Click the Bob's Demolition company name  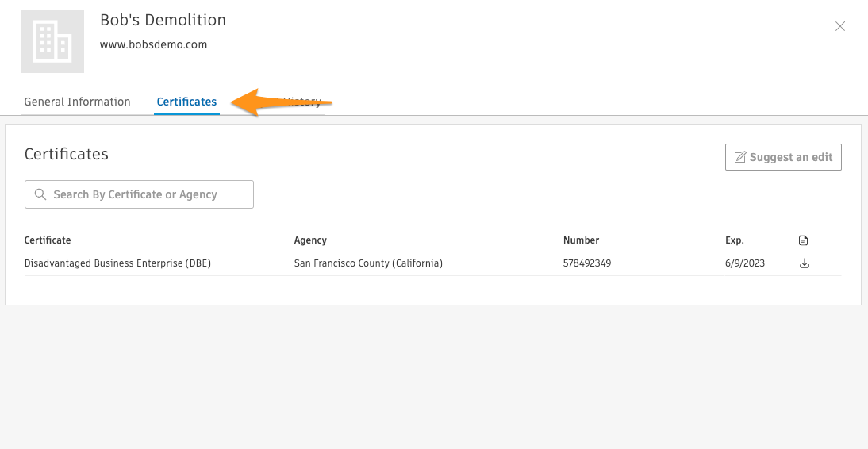tap(163, 20)
